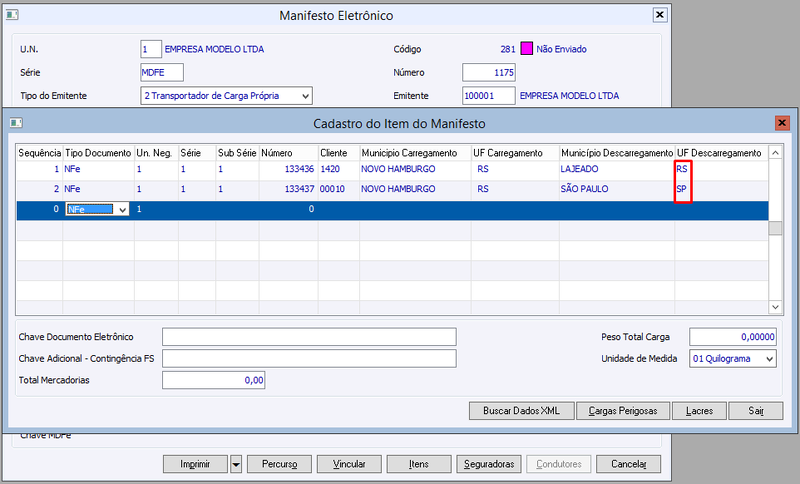Click the UF Carregamento column header
The height and width of the screenshot is (484, 800).
pos(515,153)
